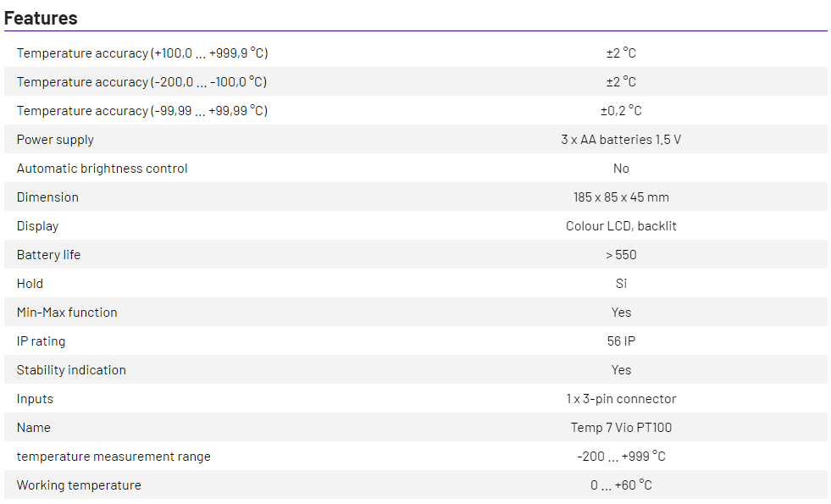Select the ±0,2 °C accuracy value

[620, 111]
